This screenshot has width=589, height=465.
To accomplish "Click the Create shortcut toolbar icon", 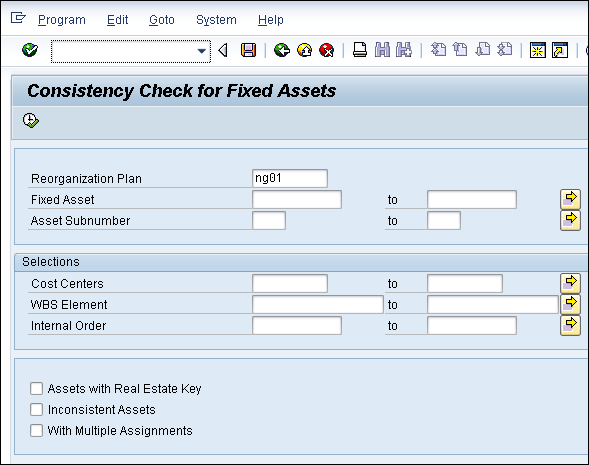I will point(560,50).
